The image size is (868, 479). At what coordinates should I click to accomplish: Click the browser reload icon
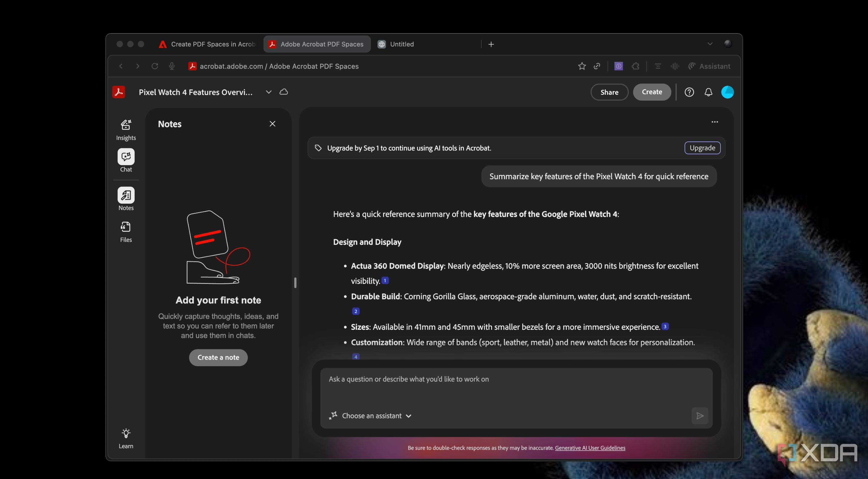pos(155,66)
